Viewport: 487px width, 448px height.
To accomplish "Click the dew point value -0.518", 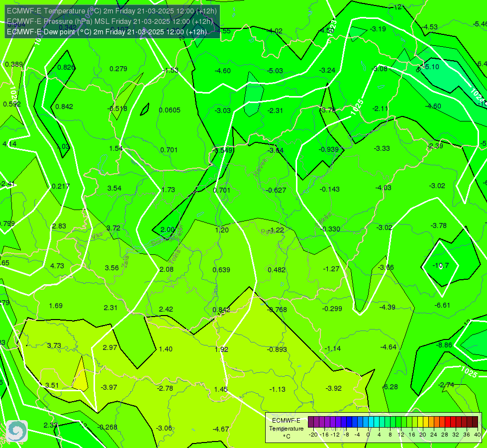I will pos(117,109).
